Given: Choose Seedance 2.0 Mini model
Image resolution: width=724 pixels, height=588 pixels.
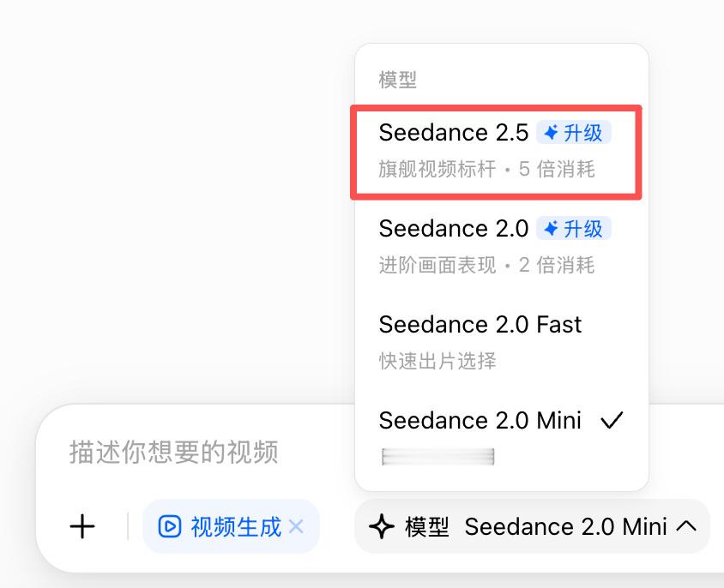Looking at the screenshot, I should point(502,437).
